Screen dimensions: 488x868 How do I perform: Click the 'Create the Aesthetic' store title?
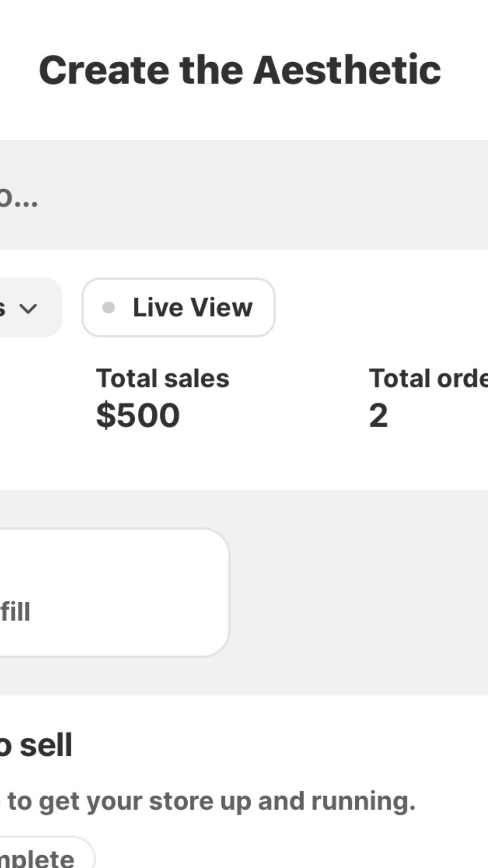coord(240,70)
